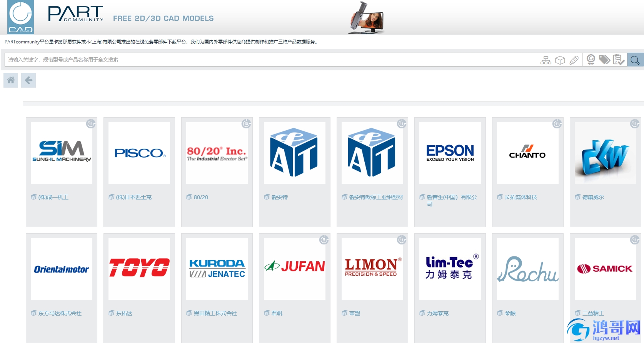The width and height of the screenshot is (644, 344).
Task: Navigate back with the arrow button
Action: click(28, 80)
